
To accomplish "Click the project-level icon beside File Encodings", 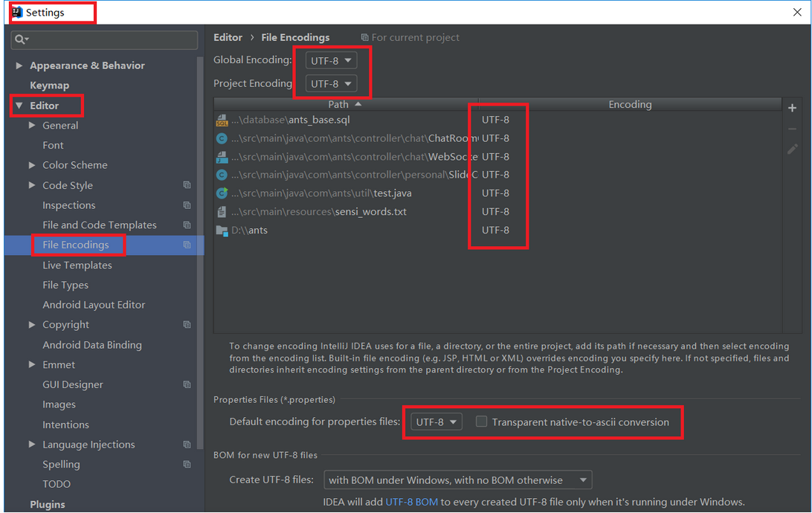I will tap(187, 245).
